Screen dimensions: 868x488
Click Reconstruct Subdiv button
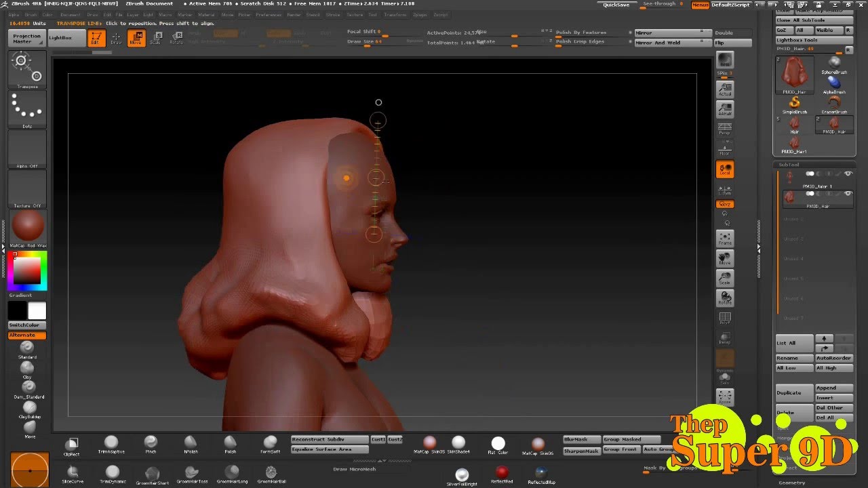330,439
